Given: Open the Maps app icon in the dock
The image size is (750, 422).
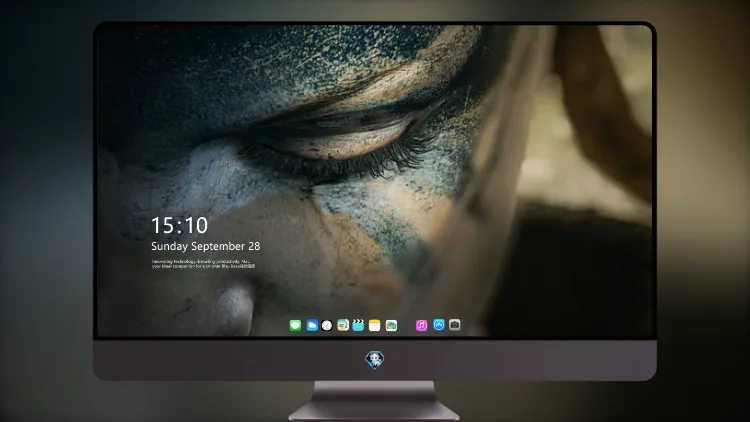Looking at the screenshot, I should (343, 325).
